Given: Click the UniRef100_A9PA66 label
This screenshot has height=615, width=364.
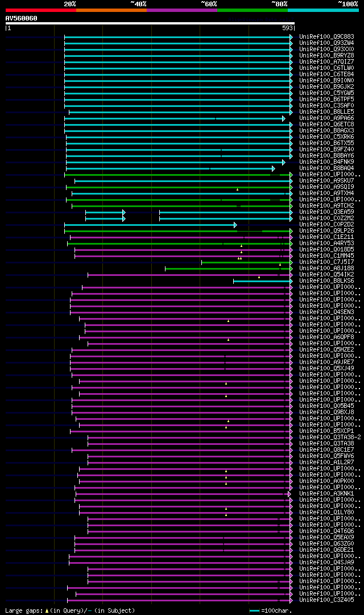Looking at the screenshot, I should 326,118.
